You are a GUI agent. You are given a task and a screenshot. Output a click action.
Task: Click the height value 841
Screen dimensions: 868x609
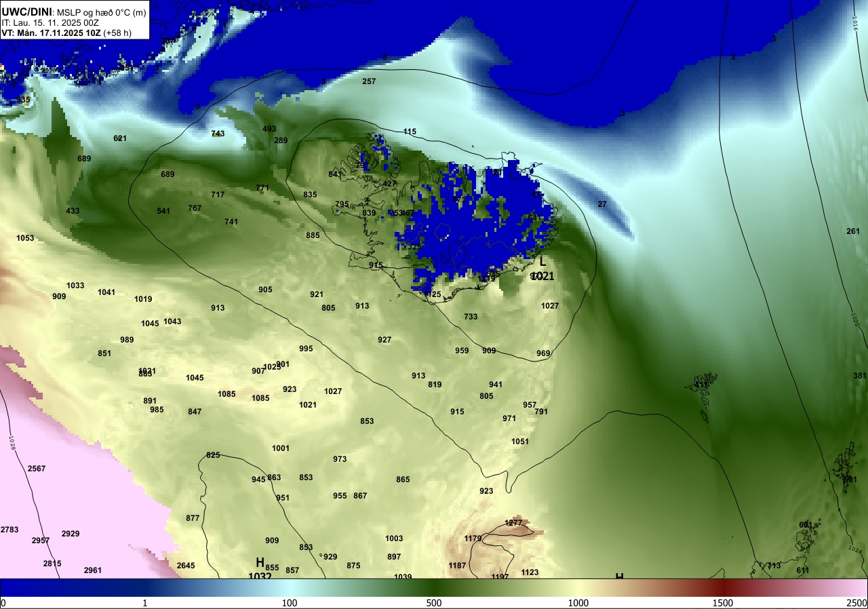pos(335,174)
